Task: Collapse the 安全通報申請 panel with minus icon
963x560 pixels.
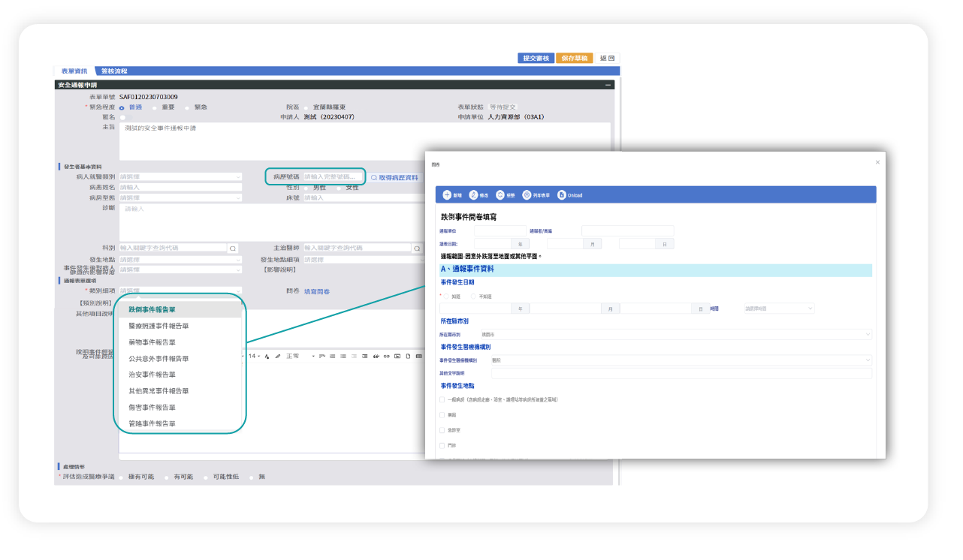Action: pos(608,86)
